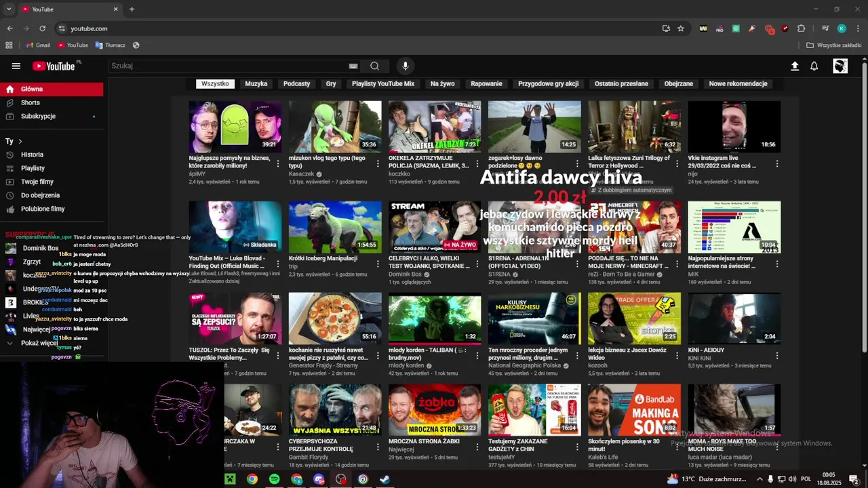Open the pizza video thumbnail 55:16
The image size is (868, 488).
pos(335,319)
